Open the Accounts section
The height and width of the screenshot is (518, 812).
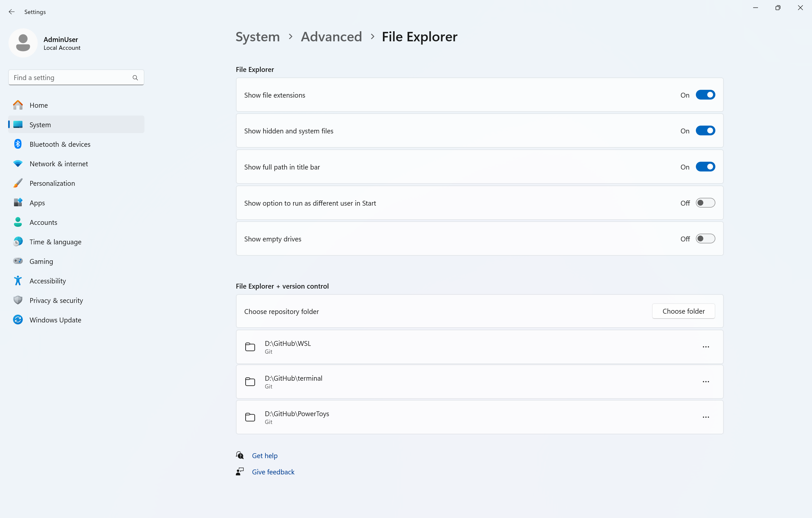pos(43,222)
